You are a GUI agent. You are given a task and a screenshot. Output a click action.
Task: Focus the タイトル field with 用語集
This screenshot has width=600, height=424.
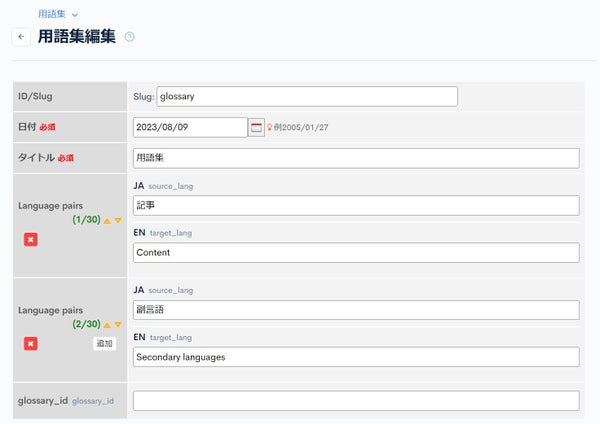(356, 158)
